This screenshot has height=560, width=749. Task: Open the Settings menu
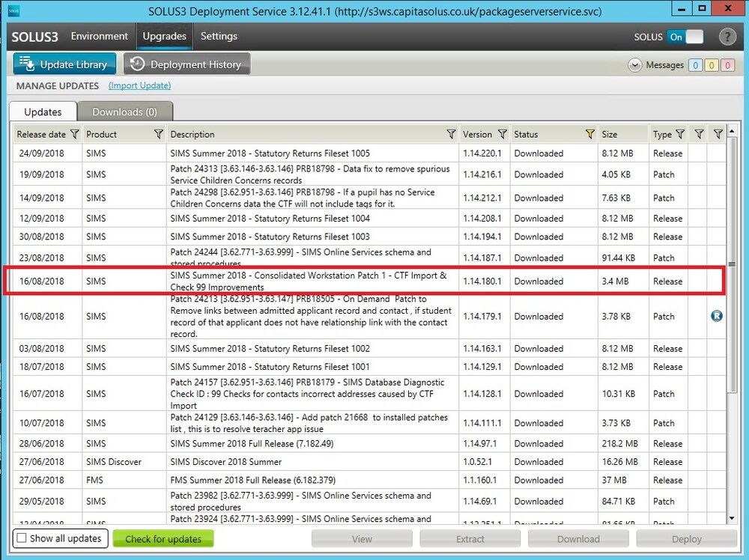coord(219,36)
